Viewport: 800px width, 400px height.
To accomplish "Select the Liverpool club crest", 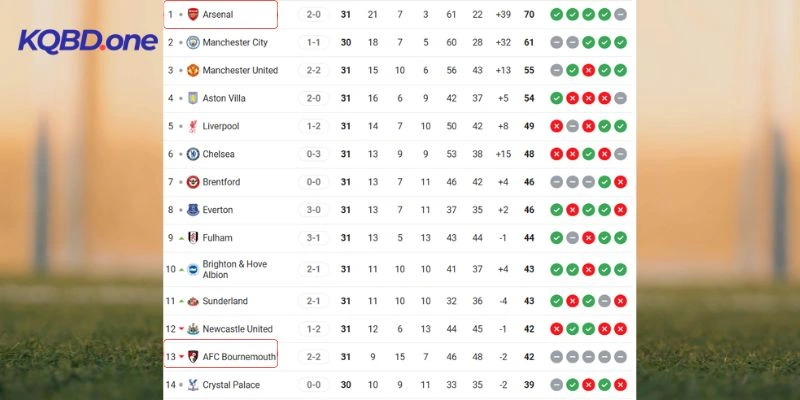I will click(193, 126).
